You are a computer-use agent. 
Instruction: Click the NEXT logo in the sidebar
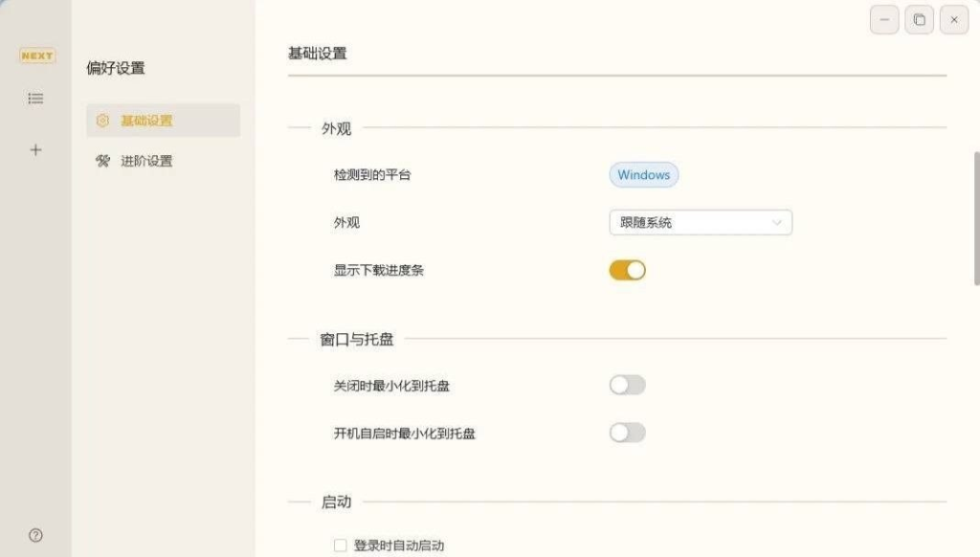pyautogui.click(x=36, y=56)
